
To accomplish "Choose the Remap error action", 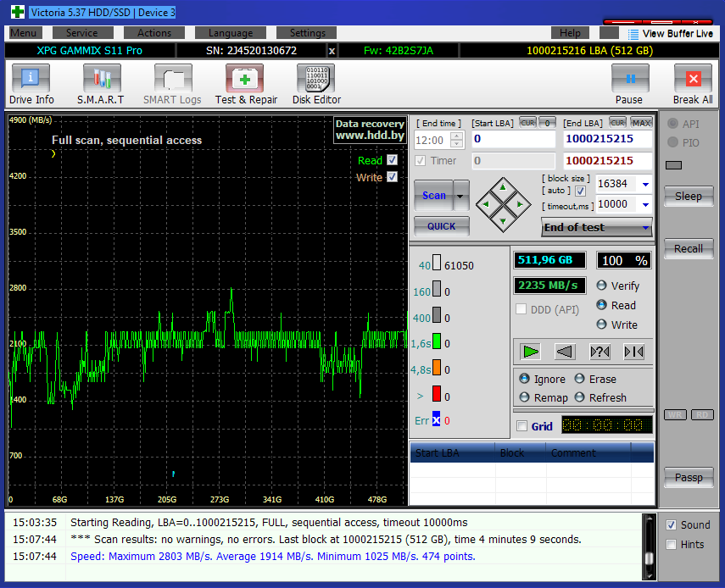I will point(524,397).
